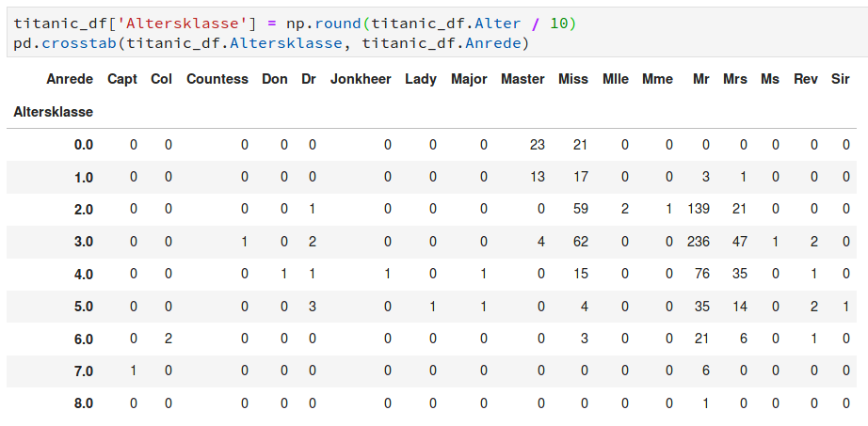Click the Miss column header
The width and height of the screenshot is (868, 426).
coord(572,79)
